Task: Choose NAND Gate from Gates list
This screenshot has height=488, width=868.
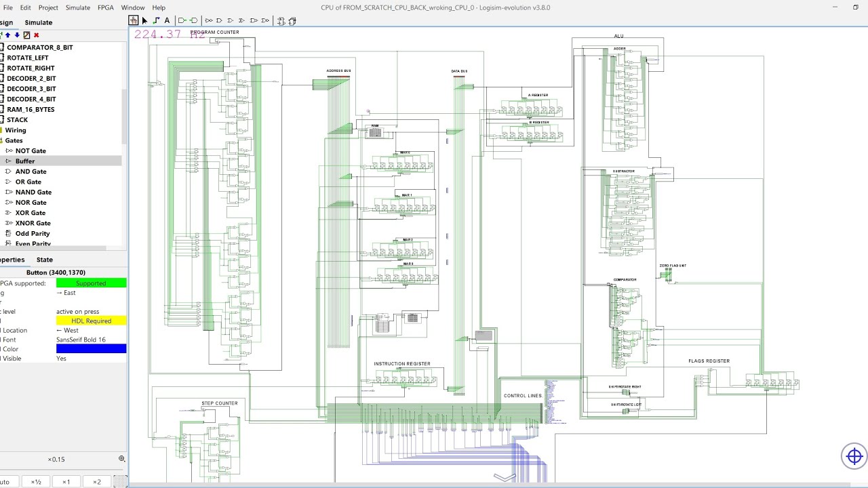Action: [x=33, y=192]
